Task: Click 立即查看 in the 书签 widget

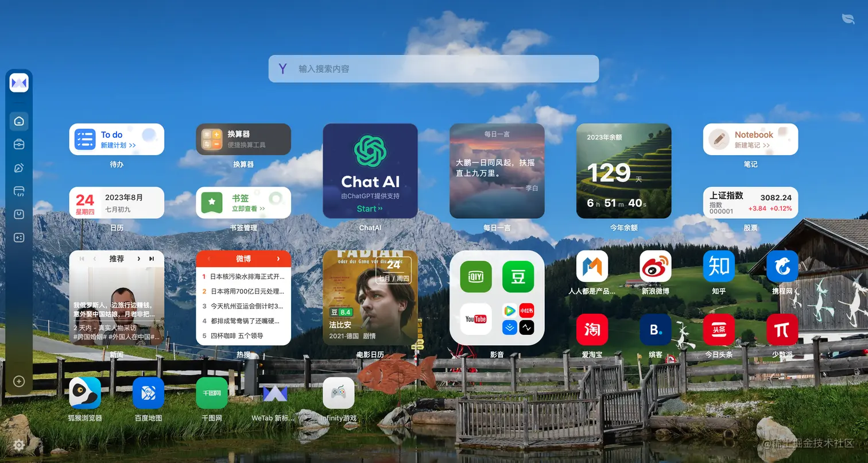Action: click(249, 209)
